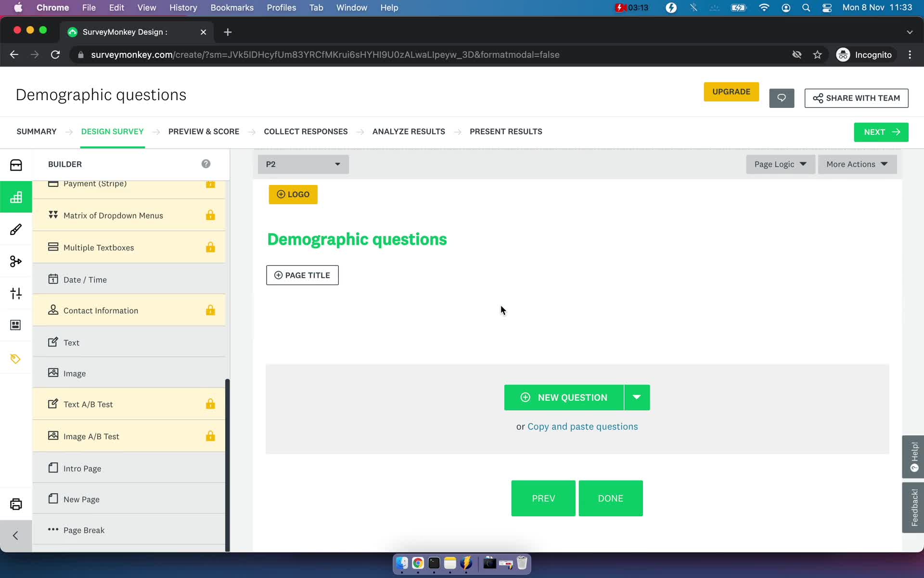924x578 pixels.
Task: Click the UPGRADE button in top right
Action: pyautogui.click(x=731, y=91)
